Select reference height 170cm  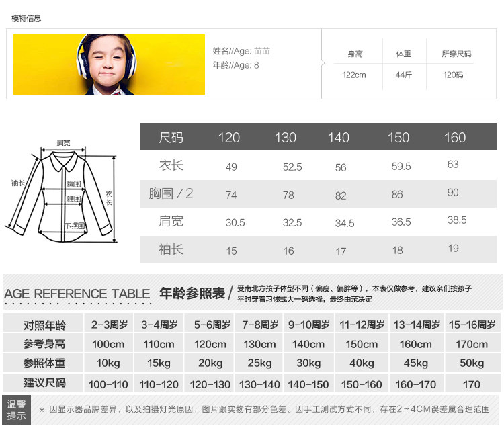[472, 345]
